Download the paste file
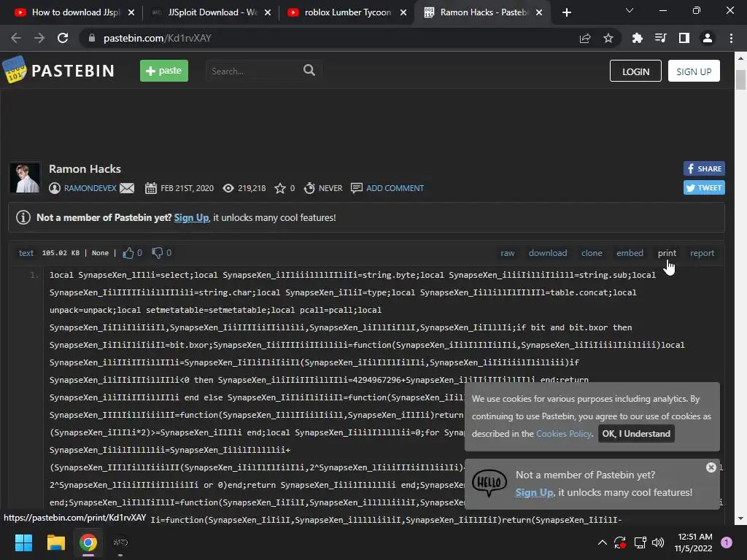This screenshot has height=560, width=747. pyautogui.click(x=548, y=253)
